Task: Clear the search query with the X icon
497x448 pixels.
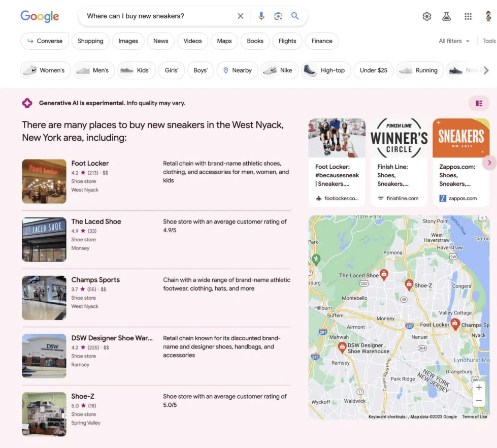Action: click(x=241, y=16)
